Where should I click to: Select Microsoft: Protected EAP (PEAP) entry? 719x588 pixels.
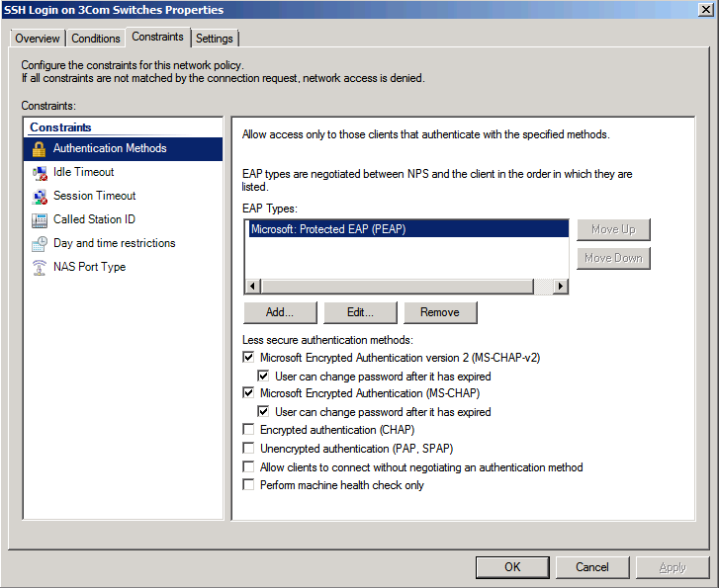tap(408, 229)
